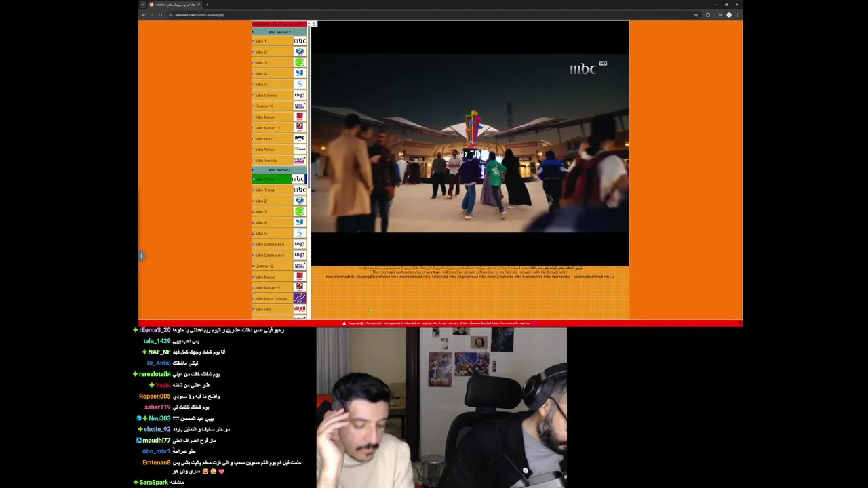Click the MBC 1 logo in Server 1
Screen dimensions: 868x488
tap(299, 41)
